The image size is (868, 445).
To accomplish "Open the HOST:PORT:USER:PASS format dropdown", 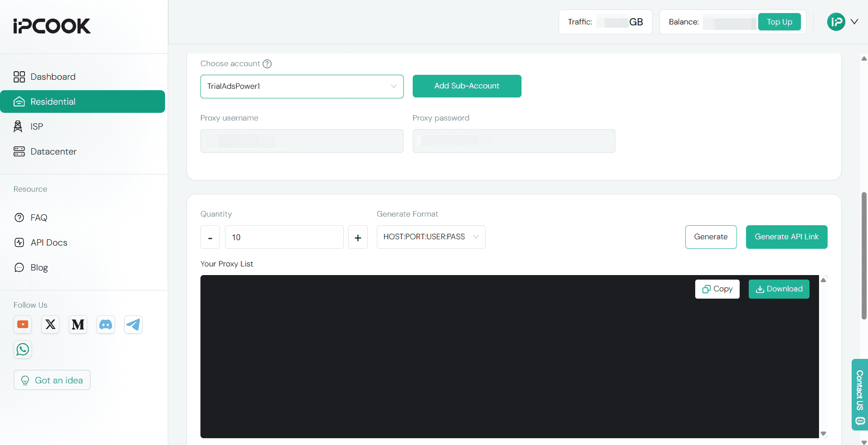I will 431,237.
